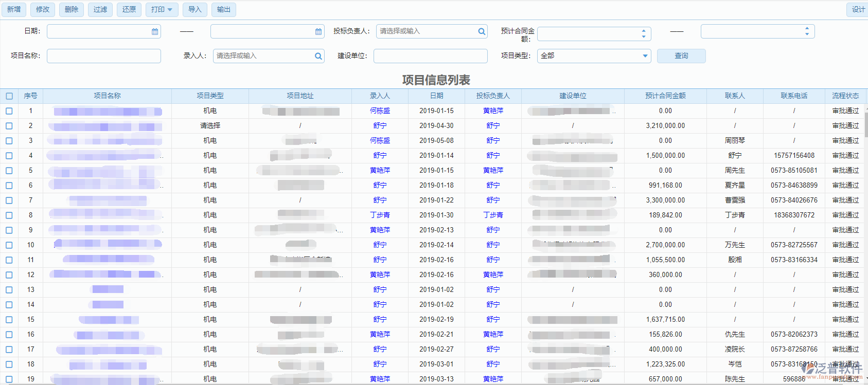868x385 pixels.
Task: Check the checkbox for row 4
Action: 9,156
